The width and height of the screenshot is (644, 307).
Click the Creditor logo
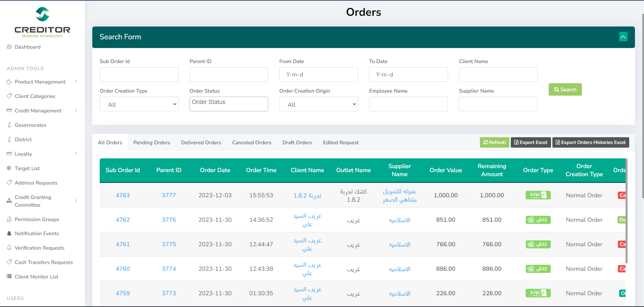pos(42,22)
